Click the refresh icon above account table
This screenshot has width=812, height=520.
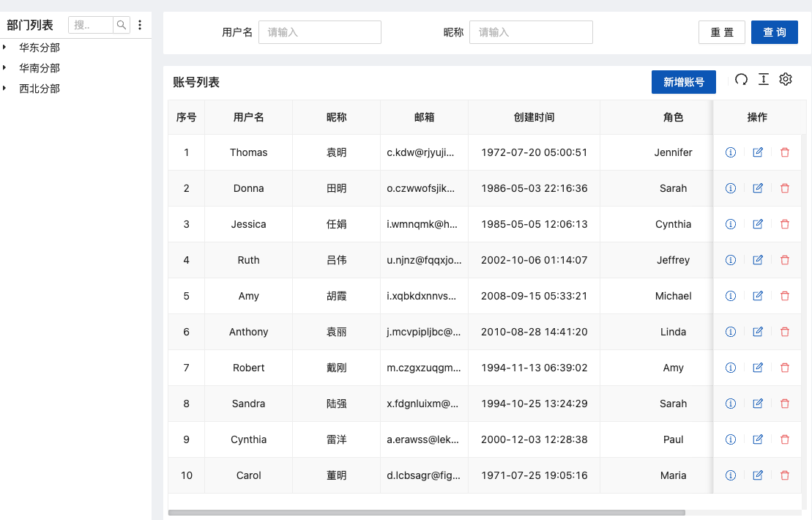[x=741, y=80]
